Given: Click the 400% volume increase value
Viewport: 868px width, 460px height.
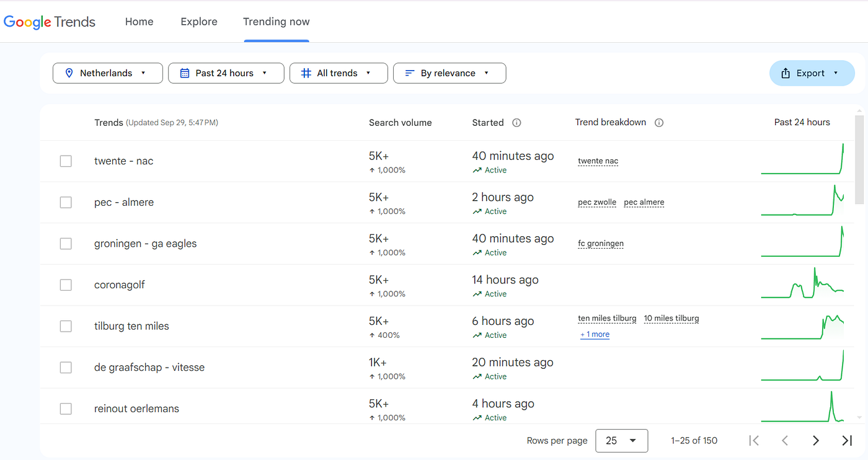Looking at the screenshot, I should (387, 335).
